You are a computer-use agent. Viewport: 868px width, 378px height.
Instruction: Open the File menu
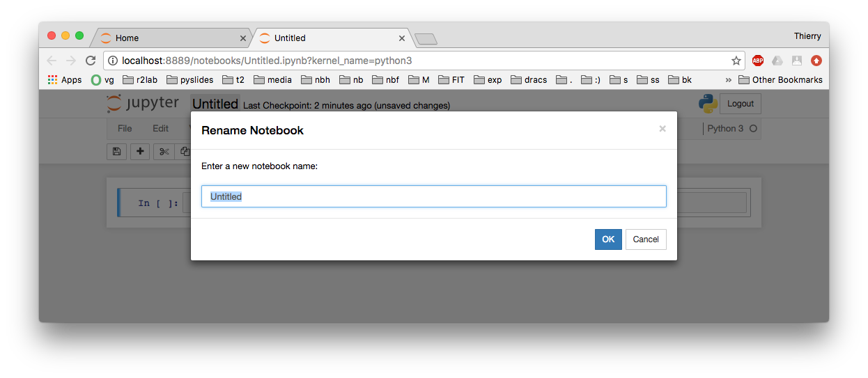coord(125,129)
